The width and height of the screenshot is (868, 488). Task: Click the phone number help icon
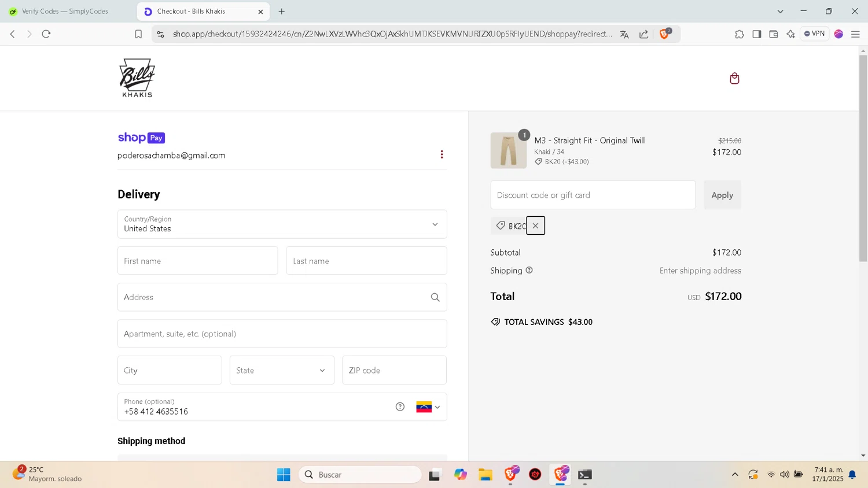400,406
